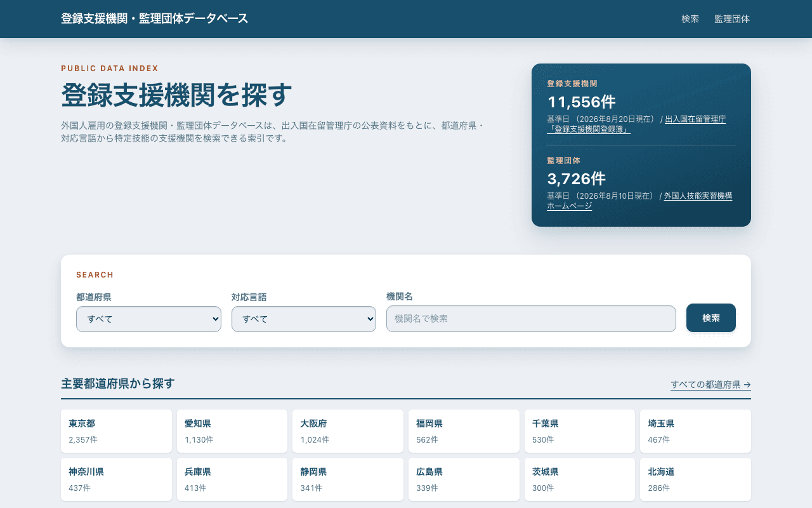
Task: Select the 千葉県 prefecture card
Action: 580,431
